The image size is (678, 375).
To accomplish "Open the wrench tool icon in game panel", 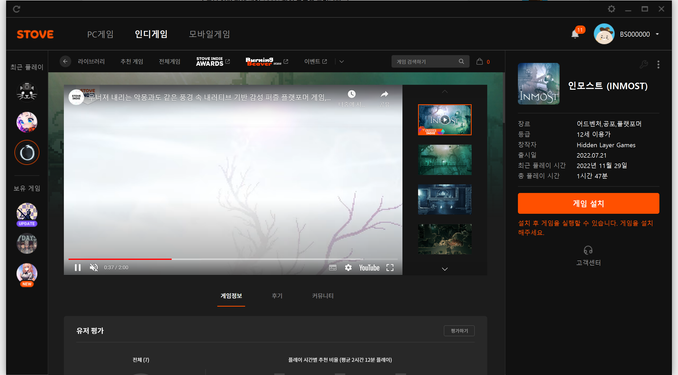I will click(x=644, y=64).
